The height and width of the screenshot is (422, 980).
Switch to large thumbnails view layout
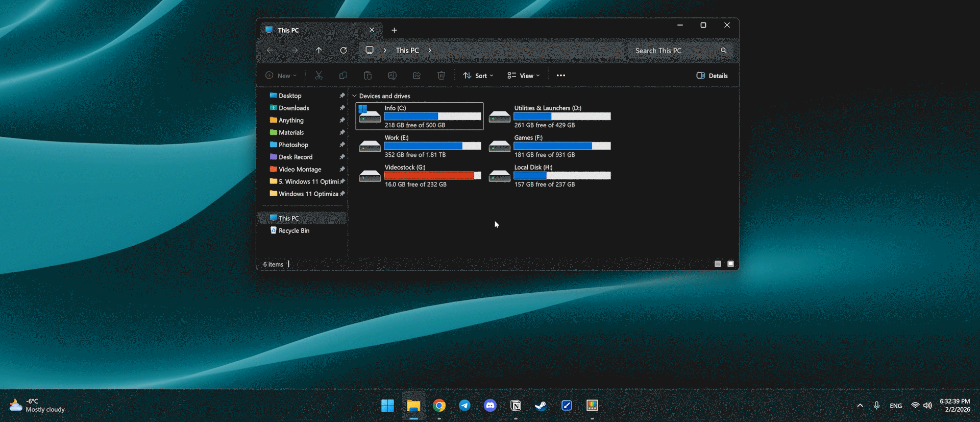(730, 264)
